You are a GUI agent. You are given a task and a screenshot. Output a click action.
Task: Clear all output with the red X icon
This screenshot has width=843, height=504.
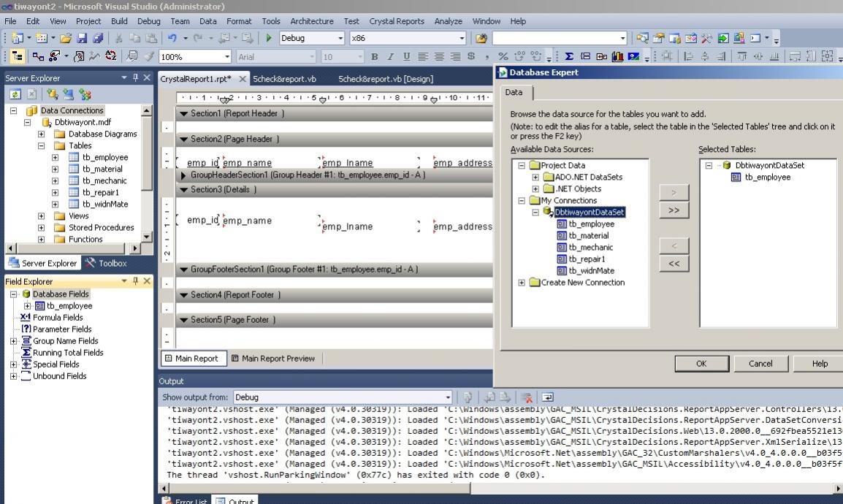click(527, 397)
